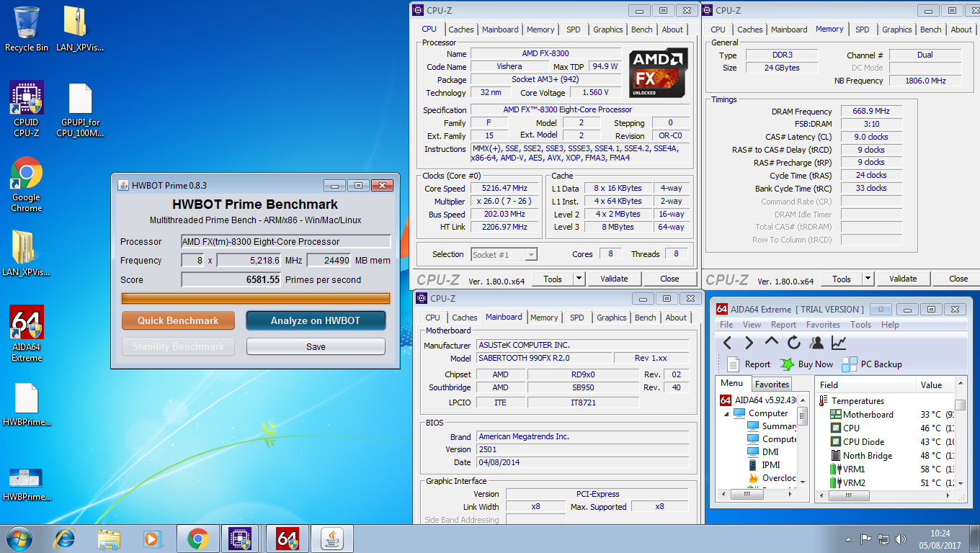Open Graphics tab in Mainboard CPU-Z window
Screen dimensions: 980x553
611,318
